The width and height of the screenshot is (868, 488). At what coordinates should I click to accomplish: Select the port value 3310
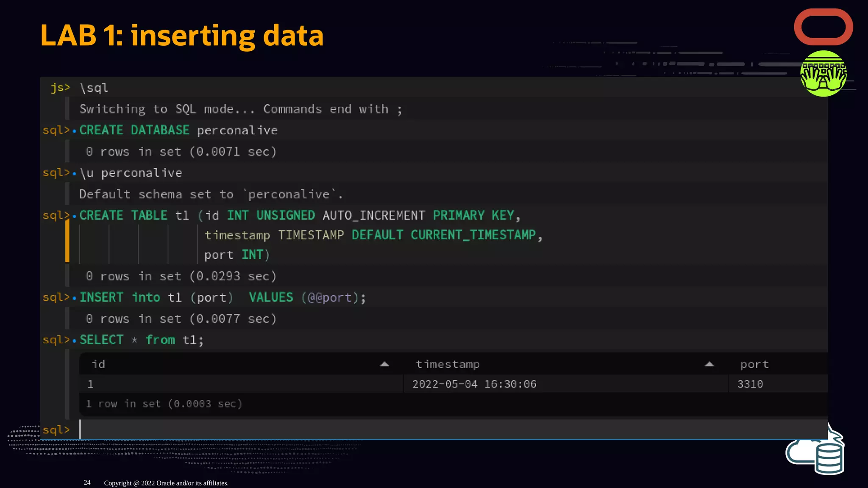click(750, 384)
